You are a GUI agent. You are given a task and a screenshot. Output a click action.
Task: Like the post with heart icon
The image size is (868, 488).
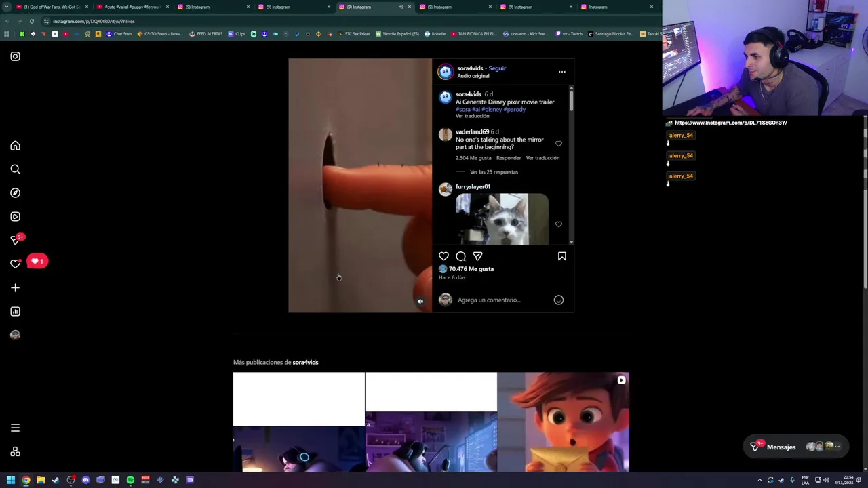[443, 256]
